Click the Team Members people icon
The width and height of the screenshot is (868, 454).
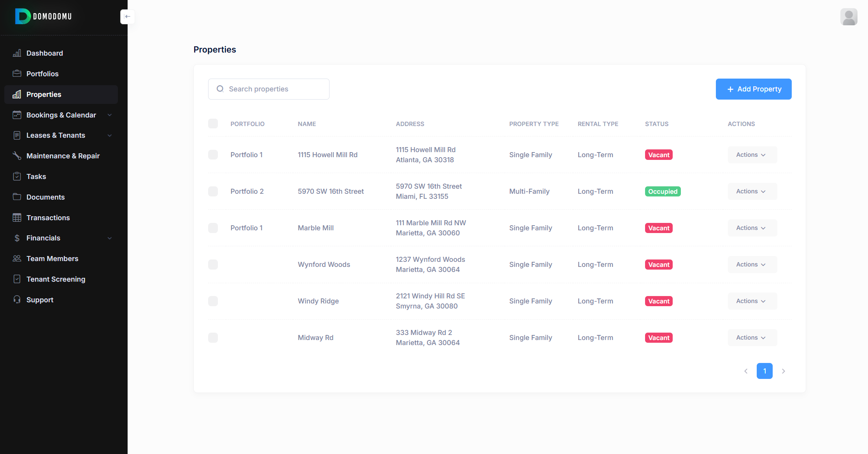click(17, 258)
